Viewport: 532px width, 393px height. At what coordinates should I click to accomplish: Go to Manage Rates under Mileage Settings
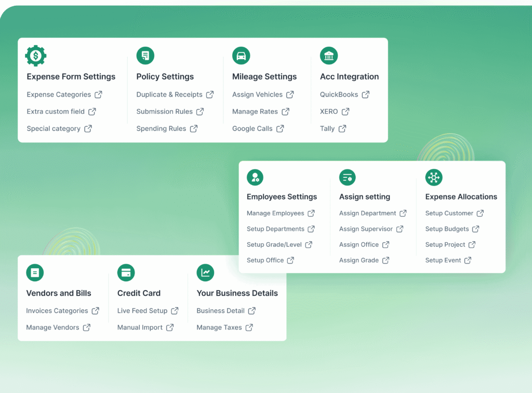coord(255,112)
